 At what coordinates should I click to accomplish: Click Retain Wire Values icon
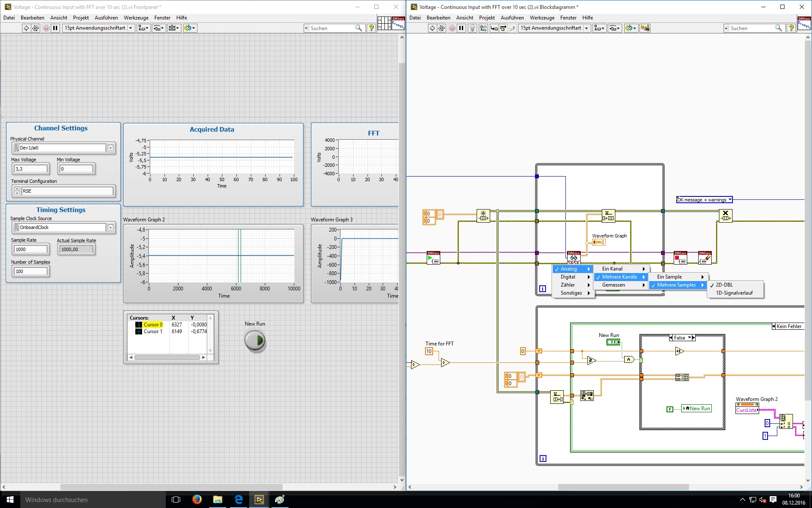(x=483, y=28)
